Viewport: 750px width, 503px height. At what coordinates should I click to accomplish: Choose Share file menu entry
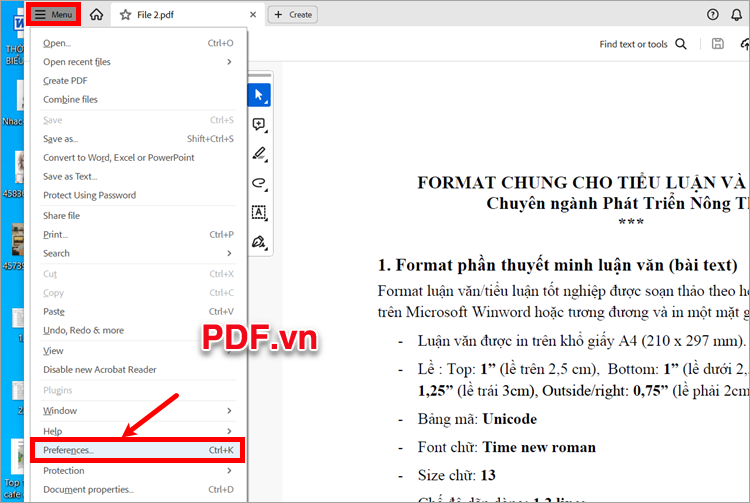[x=138, y=216]
